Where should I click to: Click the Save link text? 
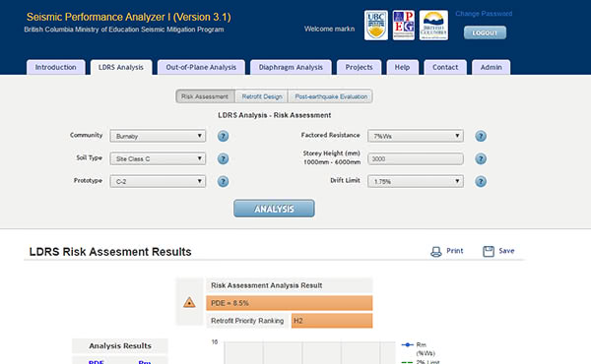click(x=506, y=251)
